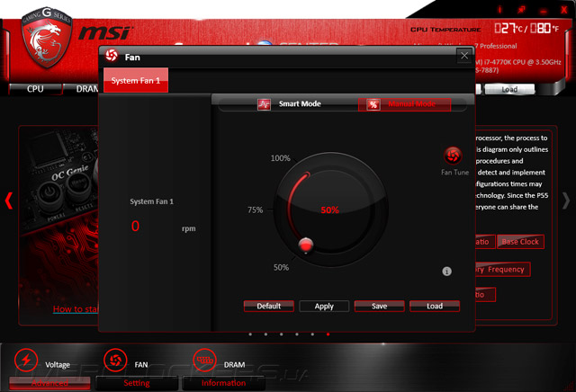576x392 pixels.
Task: Click the info icon in the title bar
Action: pos(499,10)
